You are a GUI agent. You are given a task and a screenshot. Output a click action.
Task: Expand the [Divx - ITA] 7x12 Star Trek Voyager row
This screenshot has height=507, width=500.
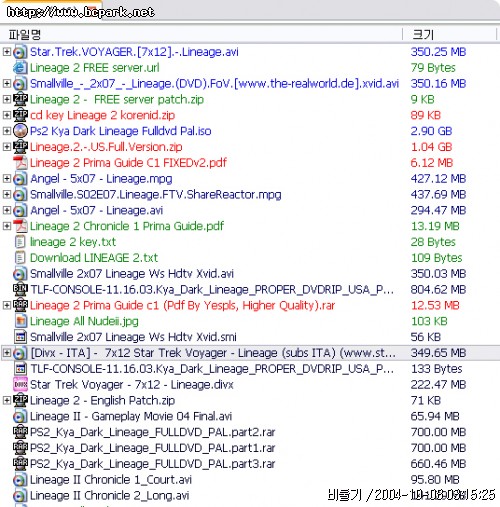[7, 353]
